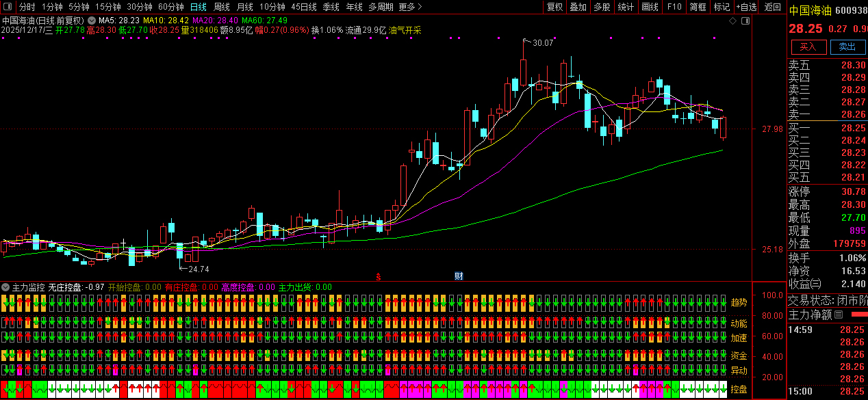Image resolution: width=868 pixels, height=400 pixels.
Task: Toggle the right panel icon near the diamond
Action: tap(745, 21)
